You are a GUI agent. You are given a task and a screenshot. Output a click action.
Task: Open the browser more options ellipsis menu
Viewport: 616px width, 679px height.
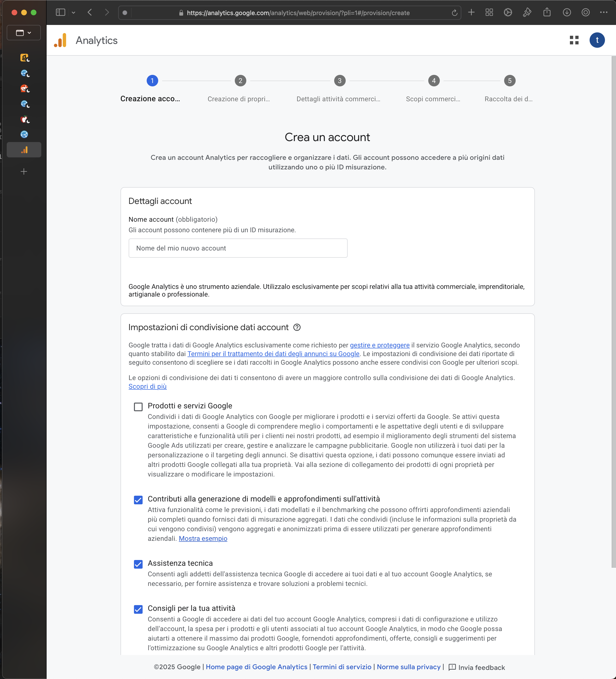[x=603, y=13]
